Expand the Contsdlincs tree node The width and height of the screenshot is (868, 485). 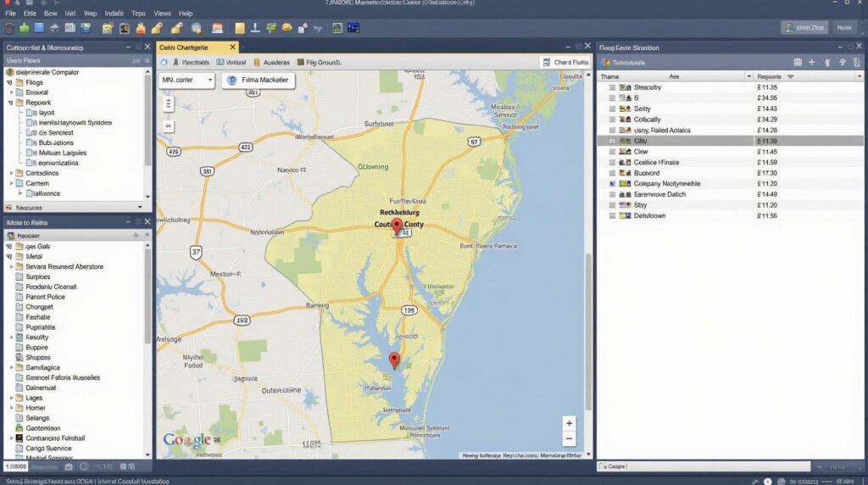(x=11, y=173)
